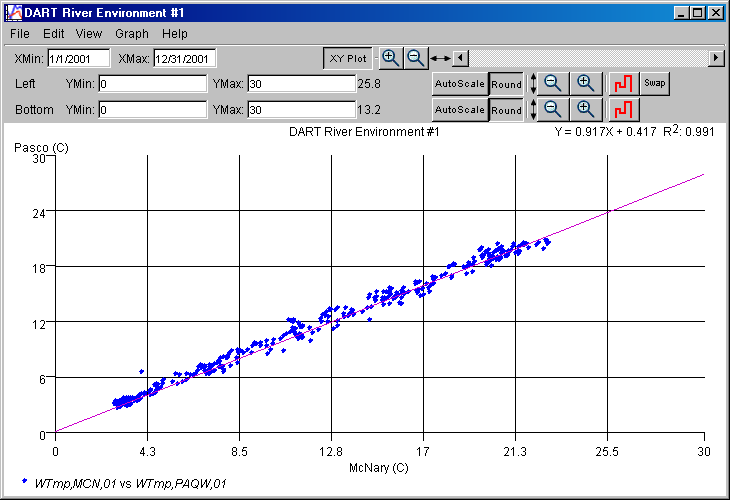Click the Left YMax input field
Viewport: 730px width, 500px height.
tap(301, 84)
